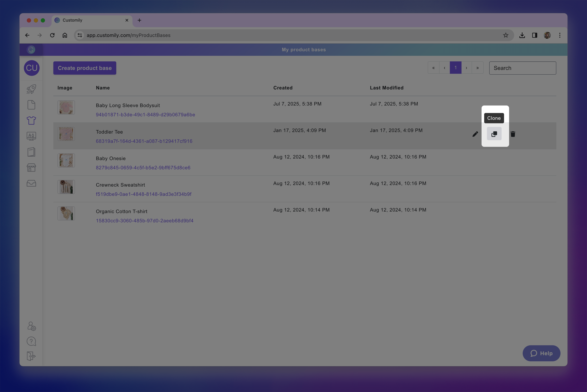Click the Clone icon for Toddler Tee
587x392 pixels.
coord(494,134)
